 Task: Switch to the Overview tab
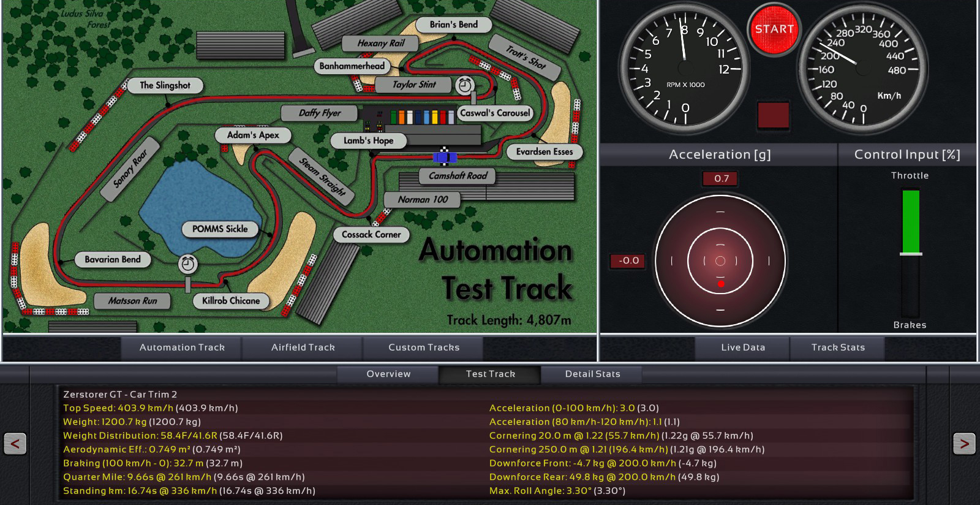tap(388, 374)
